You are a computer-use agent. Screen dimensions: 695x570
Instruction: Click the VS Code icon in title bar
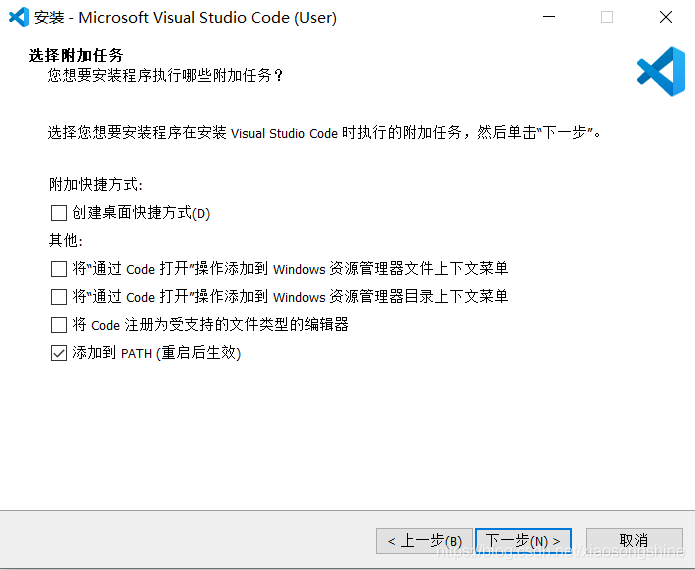tap(19, 17)
